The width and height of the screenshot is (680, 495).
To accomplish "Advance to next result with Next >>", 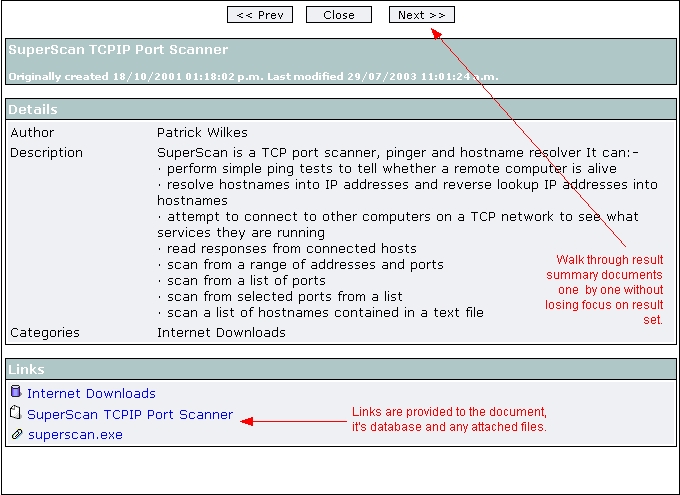I will click(422, 15).
